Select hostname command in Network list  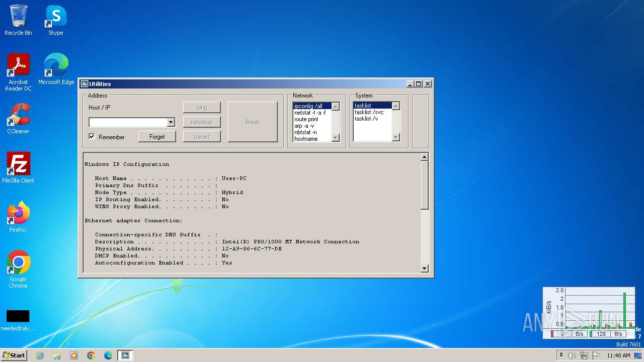pyautogui.click(x=312, y=139)
